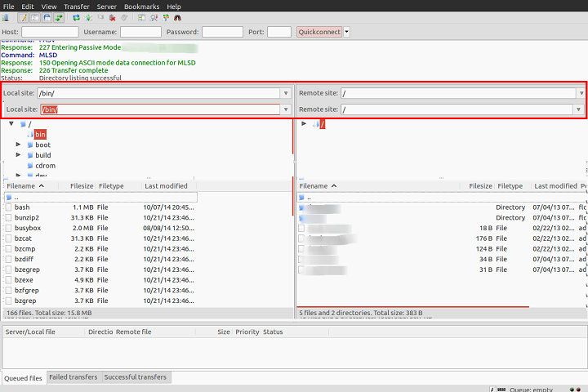Click the Quickconnect button
The image size is (588, 392).
pyautogui.click(x=318, y=32)
